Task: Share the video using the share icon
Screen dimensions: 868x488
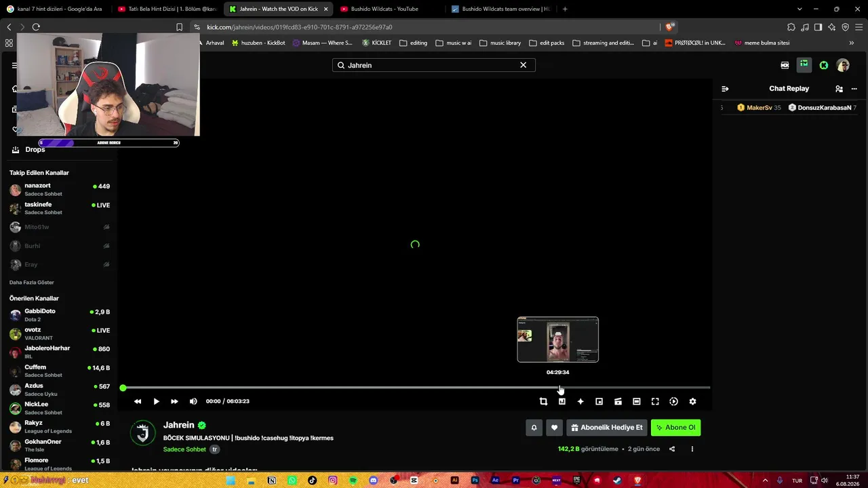Action: 672,449
